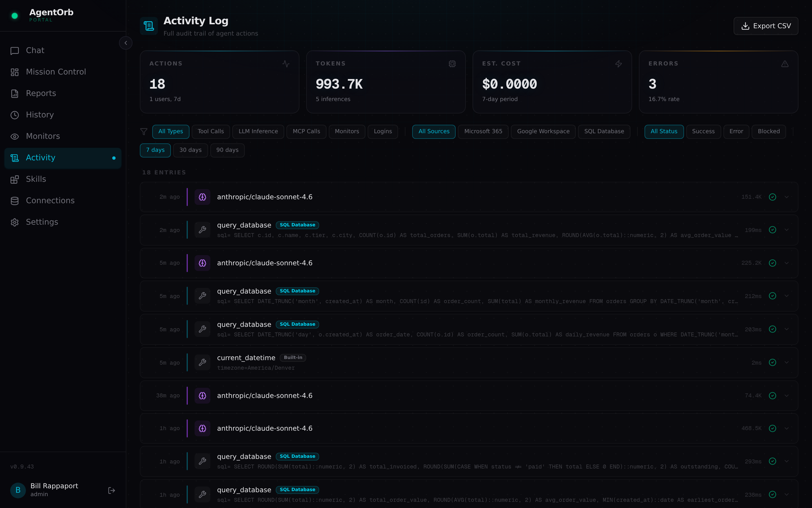Click the Settings gear icon
This screenshot has height=508, width=812.
(14, 222)
